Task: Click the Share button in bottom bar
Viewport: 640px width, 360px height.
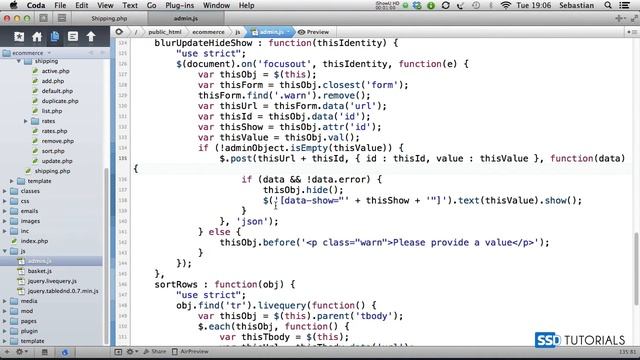Action: (x=154, y=351)
